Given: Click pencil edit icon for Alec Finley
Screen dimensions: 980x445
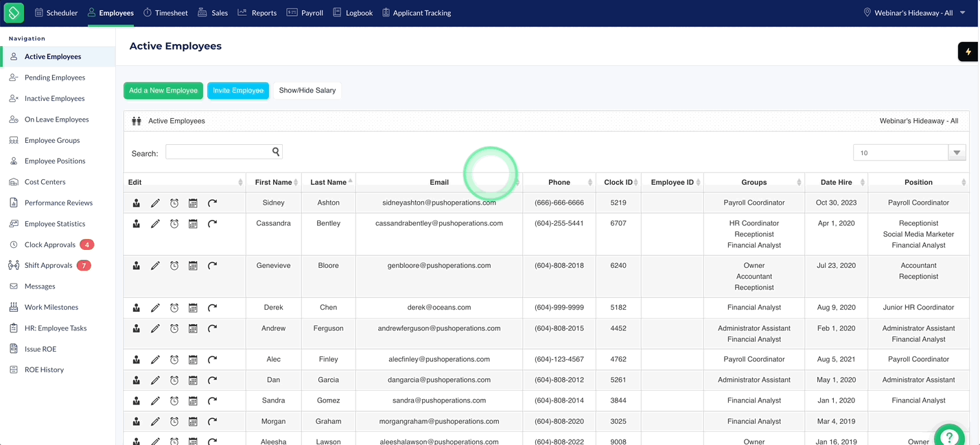Looking at the screenshot, I should [x=155, y=360].
